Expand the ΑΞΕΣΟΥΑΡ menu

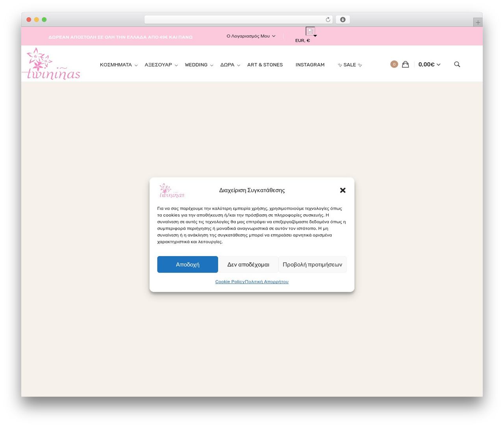[x=161, y=65]
